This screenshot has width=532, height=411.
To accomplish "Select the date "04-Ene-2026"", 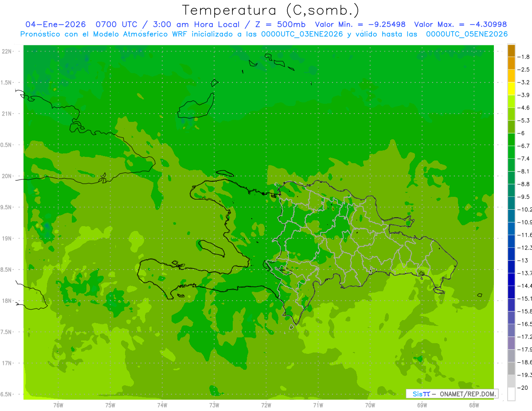I will coord(55,25).
